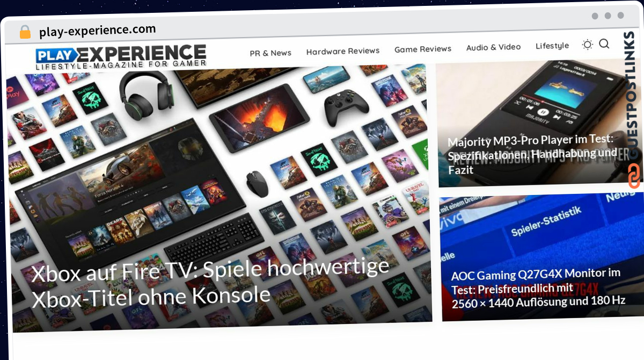Click the last gray browser window dot
The width and height of the screenshot is (644, 360).
click(621, 16)
